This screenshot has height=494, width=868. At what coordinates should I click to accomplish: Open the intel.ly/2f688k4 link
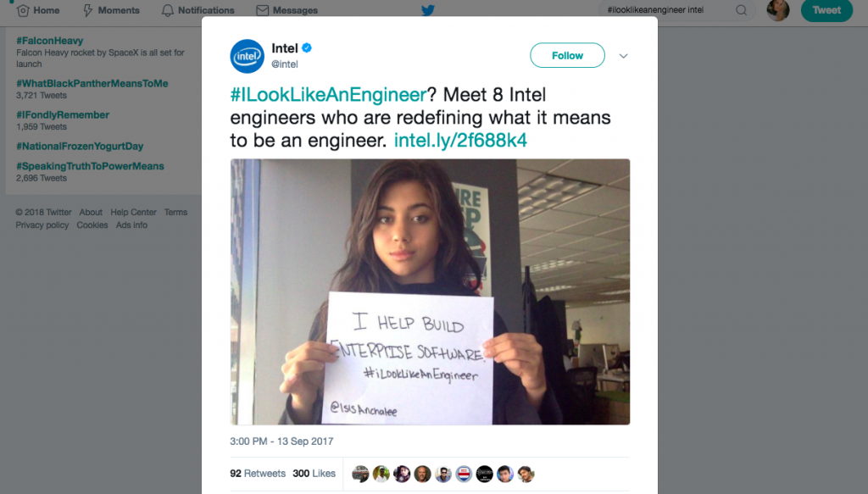pyautogui.click(x=460, y=140)
